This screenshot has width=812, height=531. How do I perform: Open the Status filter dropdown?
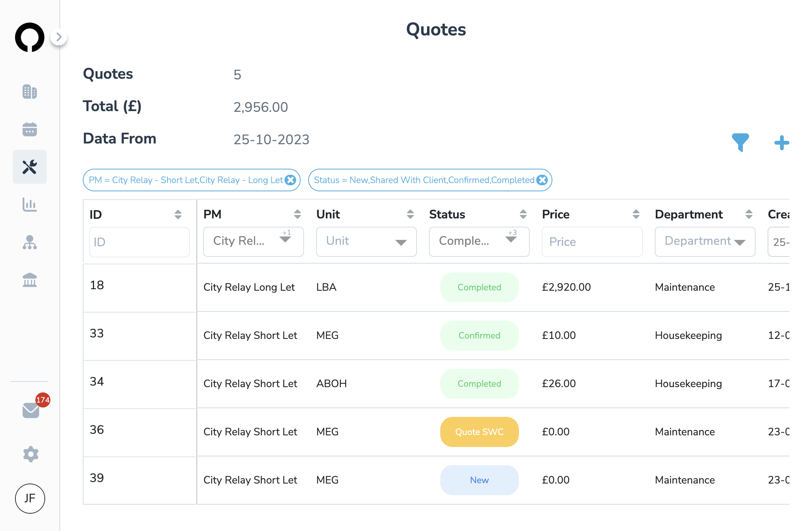point(479,242)
